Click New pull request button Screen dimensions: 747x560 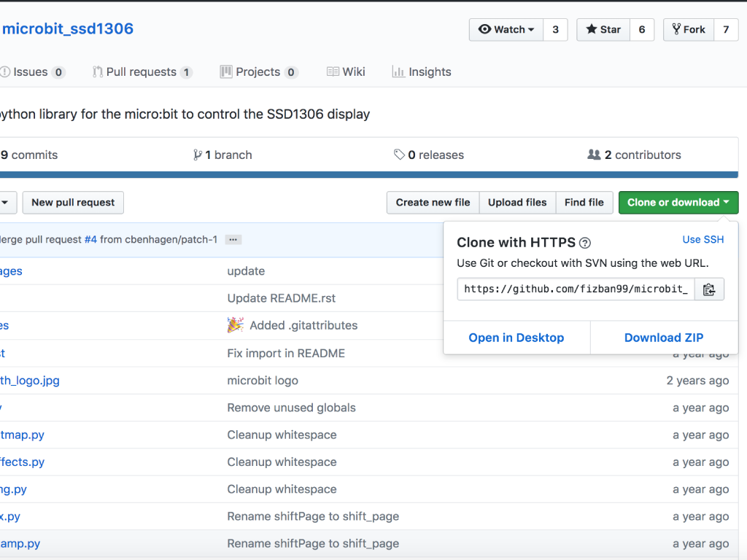tap(73, 203)
